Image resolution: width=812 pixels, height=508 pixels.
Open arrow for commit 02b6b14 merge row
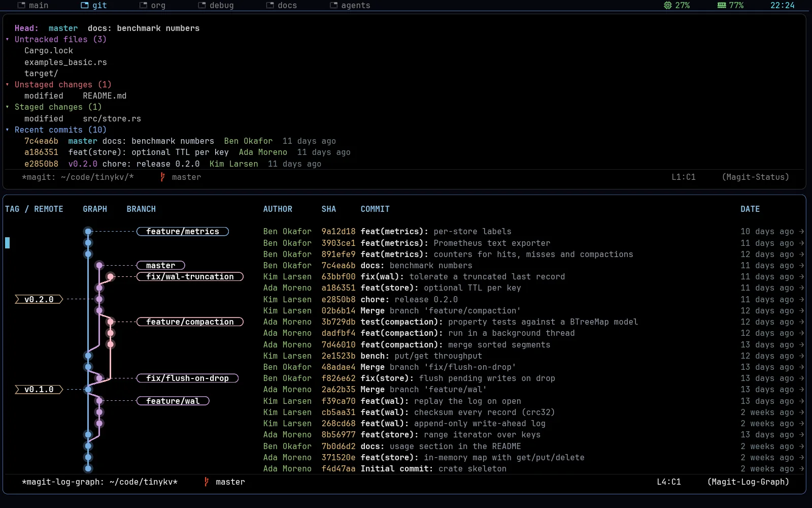[x=801, y=310]
